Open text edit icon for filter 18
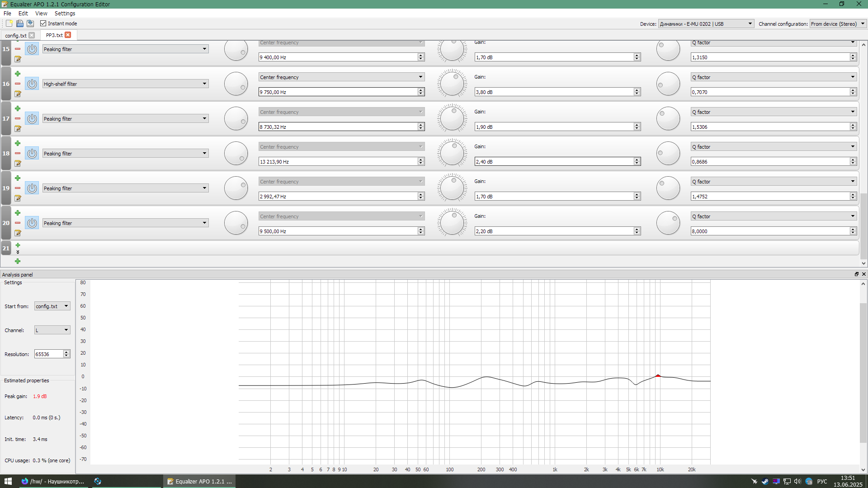 click(x=18, y=164)
